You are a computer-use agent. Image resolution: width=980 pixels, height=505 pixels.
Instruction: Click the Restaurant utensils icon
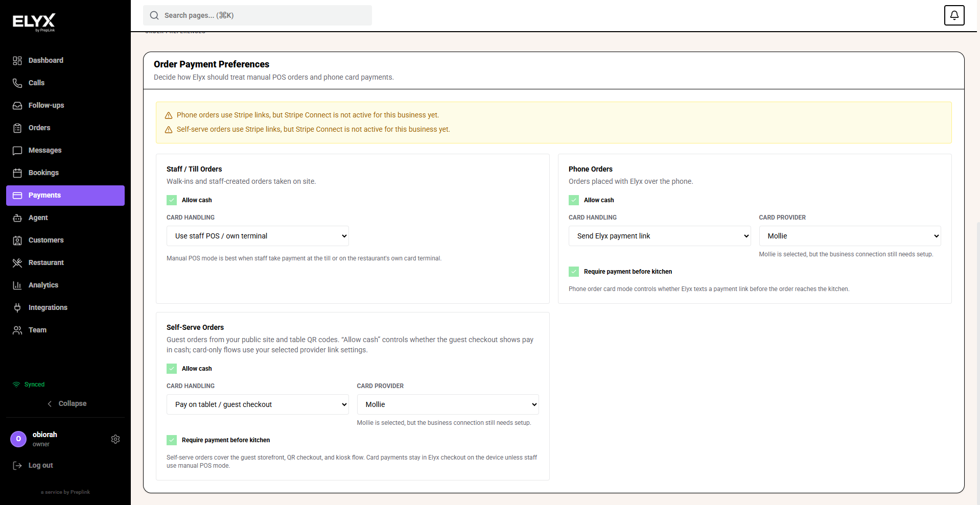17,263
